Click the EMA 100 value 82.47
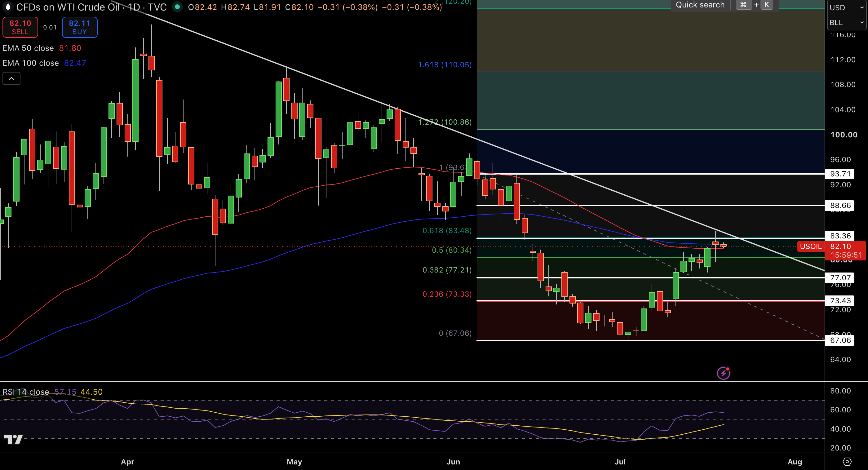Viewport: 868px width, 470px height. pyautogui.click(x=75, y=63)
